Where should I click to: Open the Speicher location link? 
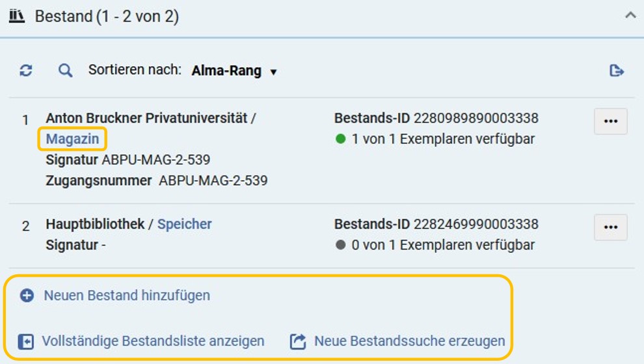click(184, 224)
